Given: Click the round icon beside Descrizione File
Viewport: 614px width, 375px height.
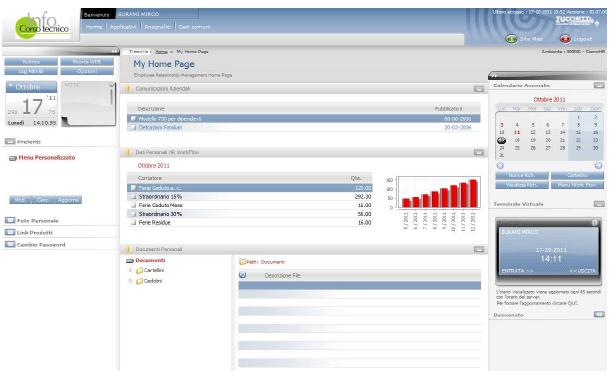Looking at the screenshot, I should [242, 275].
